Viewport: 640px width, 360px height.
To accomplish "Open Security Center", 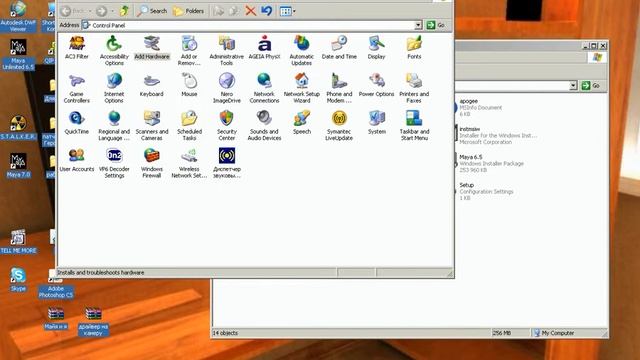I will 227,125.
